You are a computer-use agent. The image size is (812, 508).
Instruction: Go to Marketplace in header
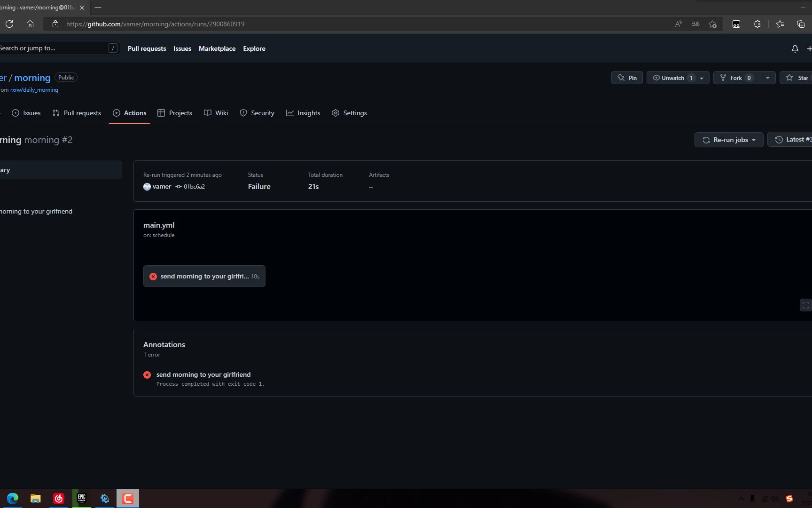pos(217,48)
